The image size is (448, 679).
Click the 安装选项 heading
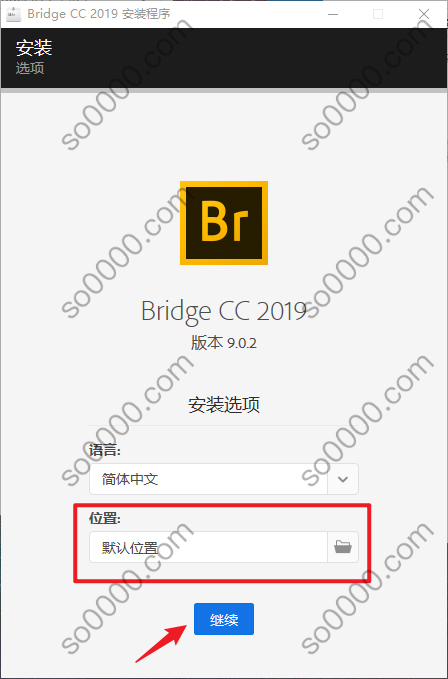(224, 405)
